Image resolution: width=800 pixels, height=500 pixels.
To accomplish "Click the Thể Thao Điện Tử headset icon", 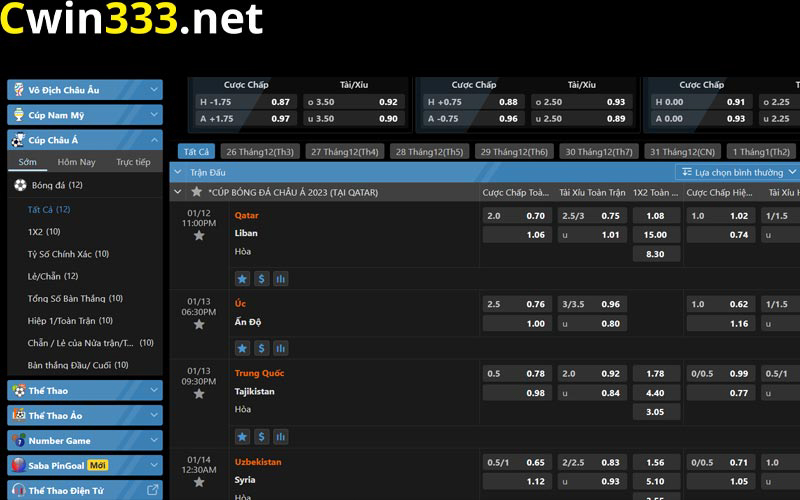I will pyautogui.click(x=19, y=490).
